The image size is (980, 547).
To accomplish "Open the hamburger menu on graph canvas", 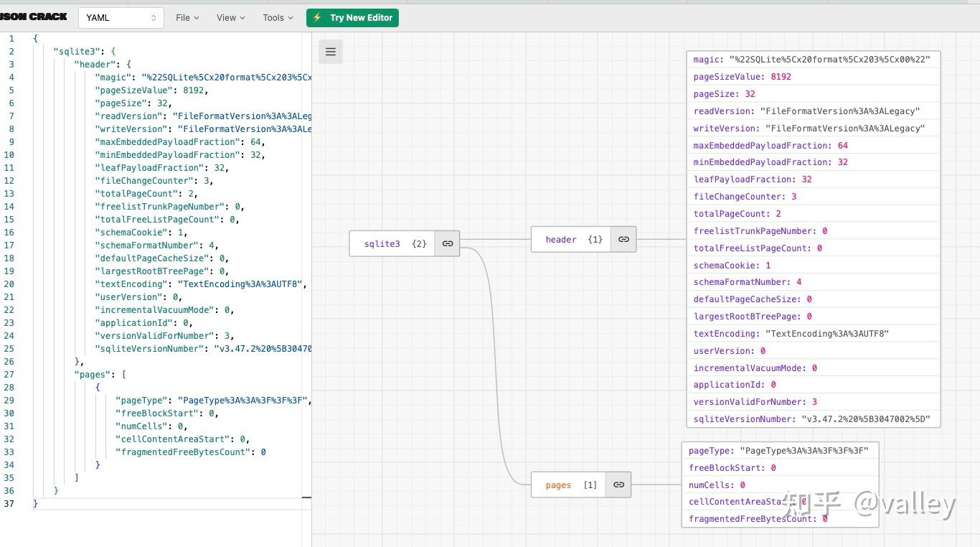I will (x=331, y=52).
